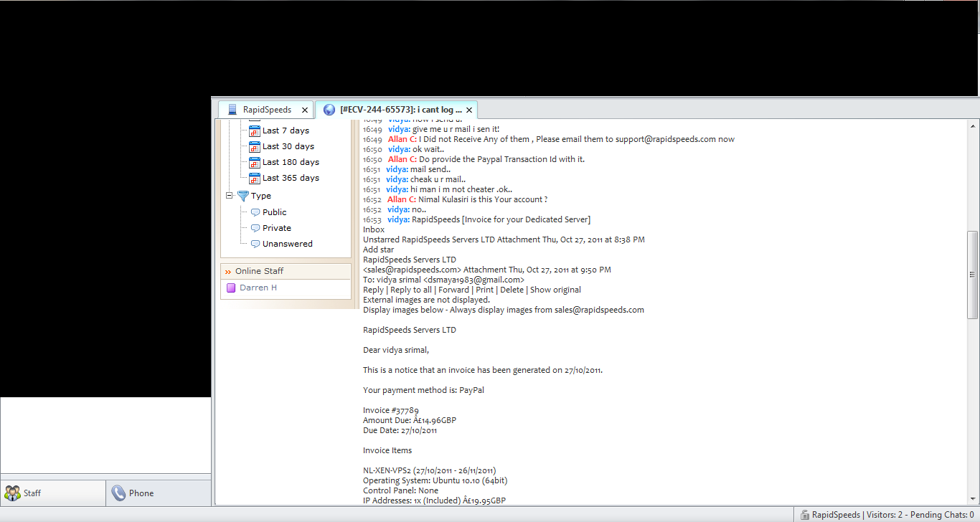Image resolution: width=980 pixels, height=522 pixels.
Task: Click the Unanswered chat bubble icon
Action: pos(255,244)
